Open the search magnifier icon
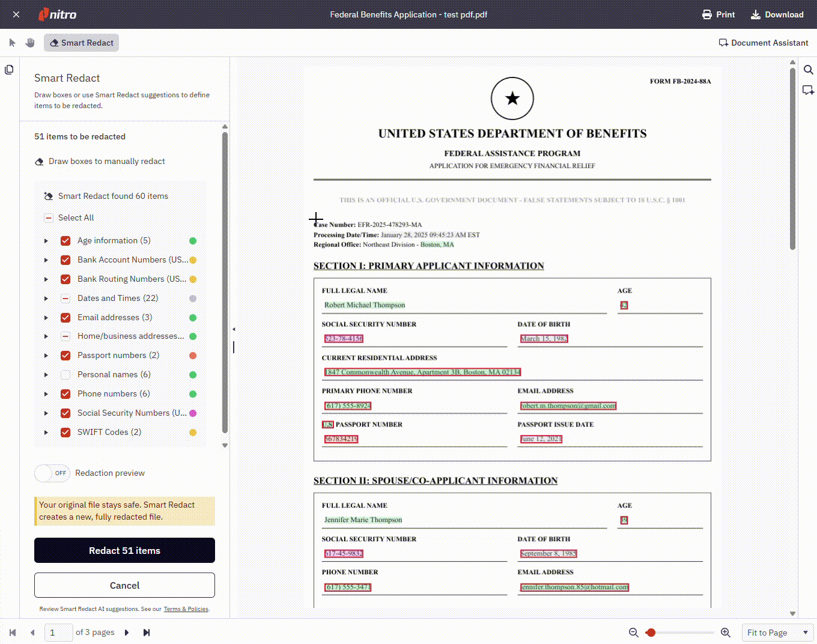 809,70
